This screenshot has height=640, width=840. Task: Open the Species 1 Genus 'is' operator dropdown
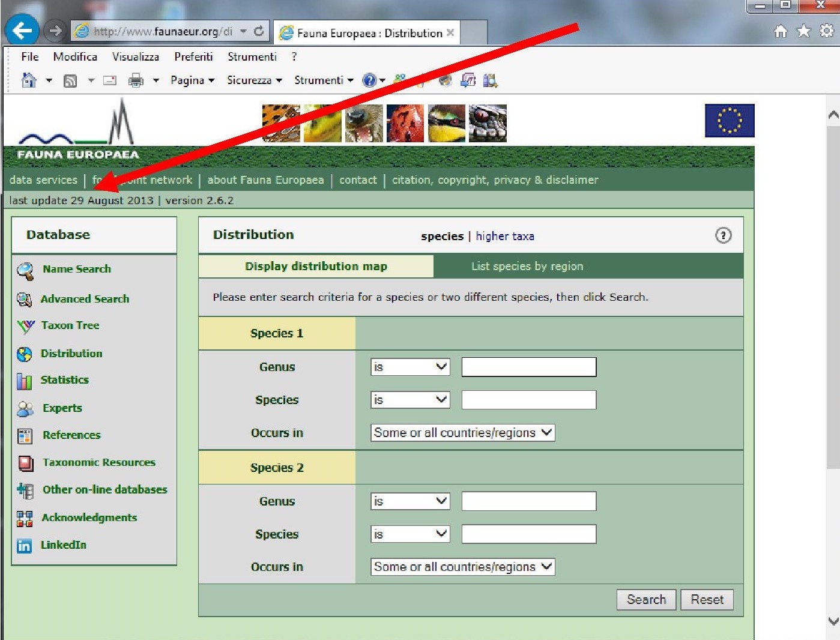pos(410,367)
